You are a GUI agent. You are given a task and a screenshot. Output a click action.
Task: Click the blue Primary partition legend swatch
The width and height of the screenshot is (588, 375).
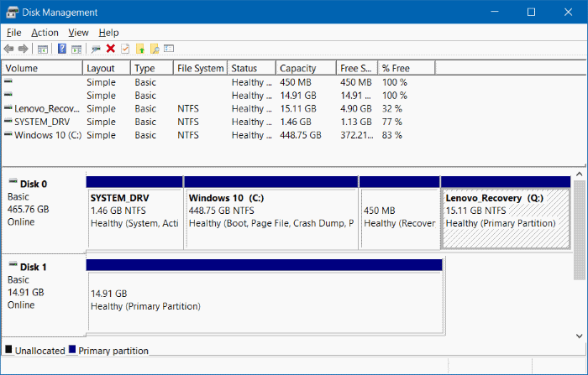72,349
